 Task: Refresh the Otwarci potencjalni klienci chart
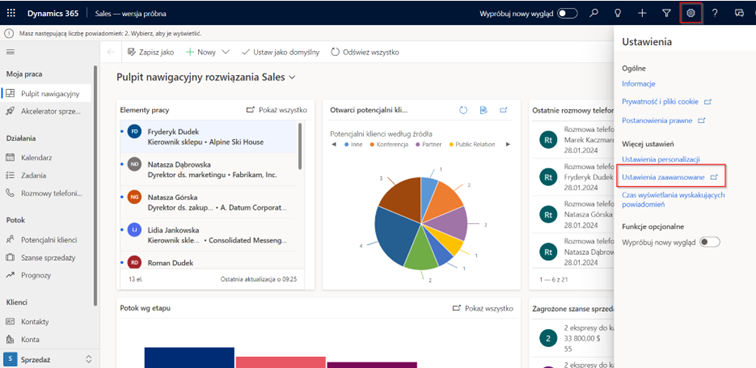[463, 110]
